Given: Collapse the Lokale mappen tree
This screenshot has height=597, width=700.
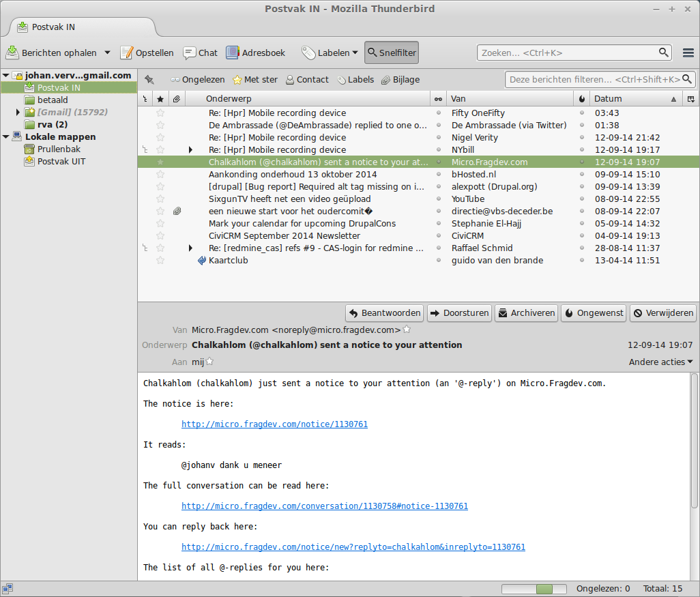Looking at the screenshot, I should pyautogui.click(x=6, y=136).
